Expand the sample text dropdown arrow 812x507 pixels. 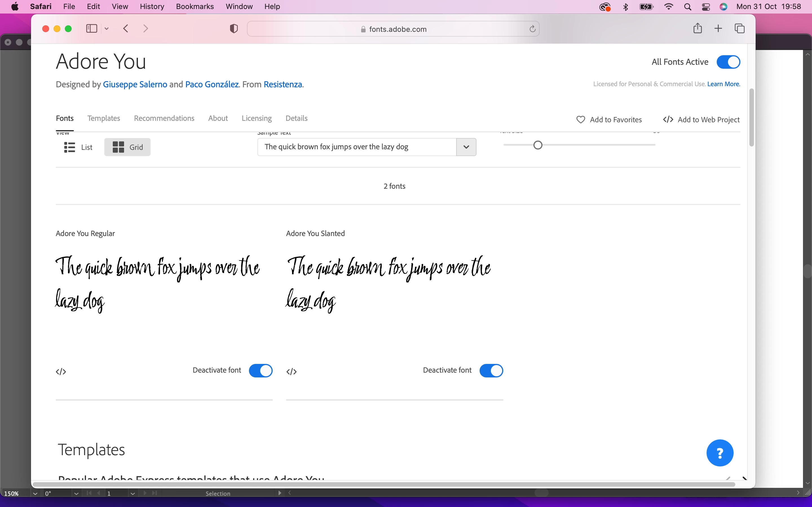(x=466, y=147)
